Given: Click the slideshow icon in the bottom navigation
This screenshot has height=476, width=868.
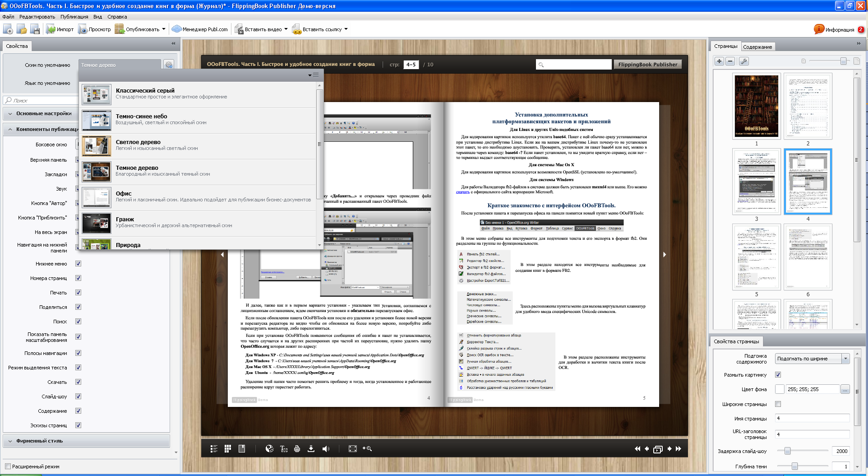Looking at the screenshot, I should pos(658,449).
